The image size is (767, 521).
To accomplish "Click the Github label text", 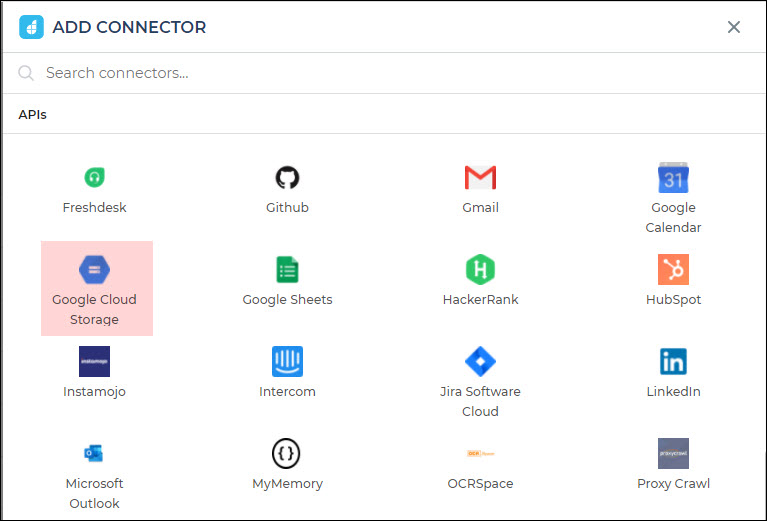I will (287, 207).
